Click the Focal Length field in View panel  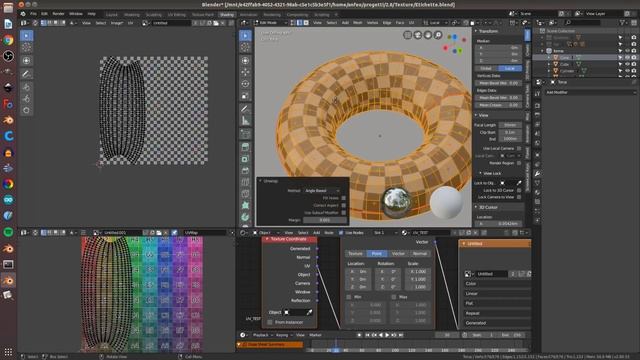510,125
